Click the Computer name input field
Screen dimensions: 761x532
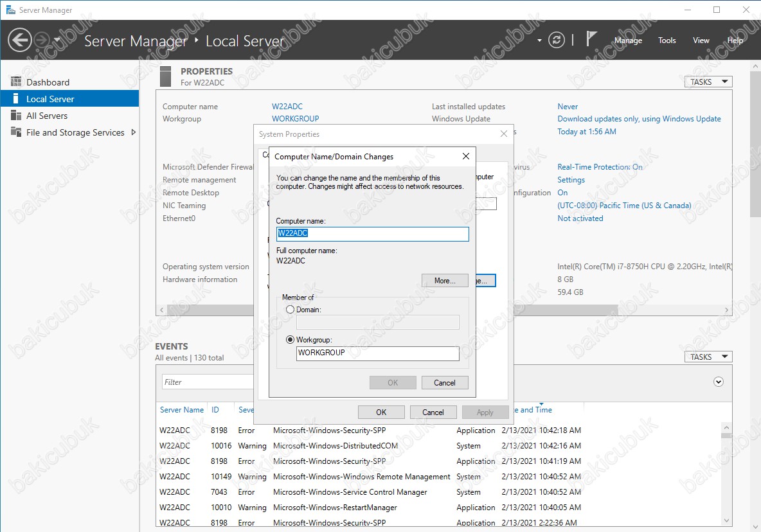[372, 234]
